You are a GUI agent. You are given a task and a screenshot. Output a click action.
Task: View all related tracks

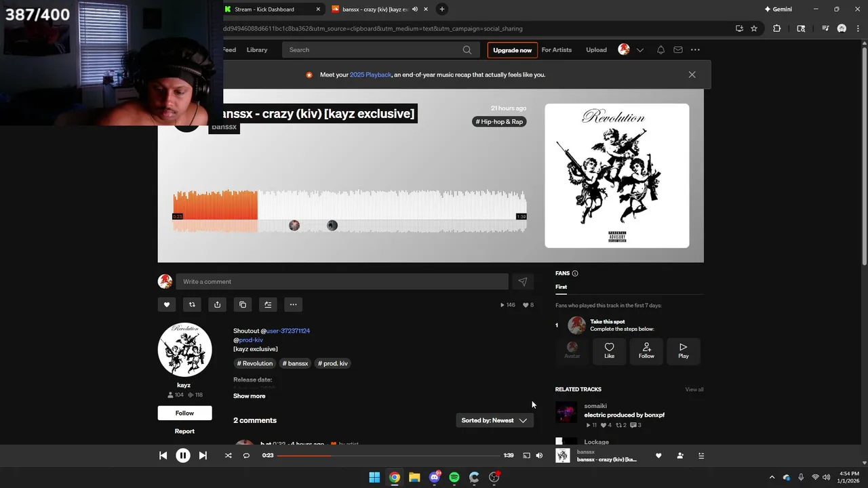pyautogui.click(x=694, y=389)
